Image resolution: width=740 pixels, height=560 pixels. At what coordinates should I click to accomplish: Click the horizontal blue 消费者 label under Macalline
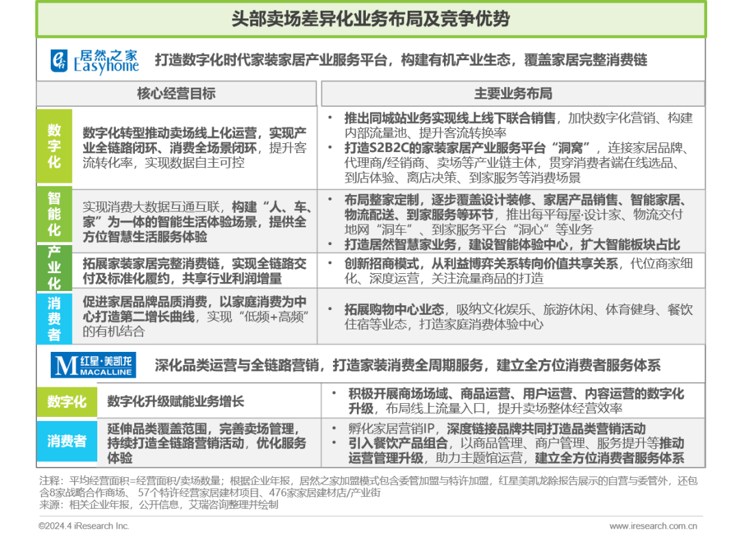(66, 441)
